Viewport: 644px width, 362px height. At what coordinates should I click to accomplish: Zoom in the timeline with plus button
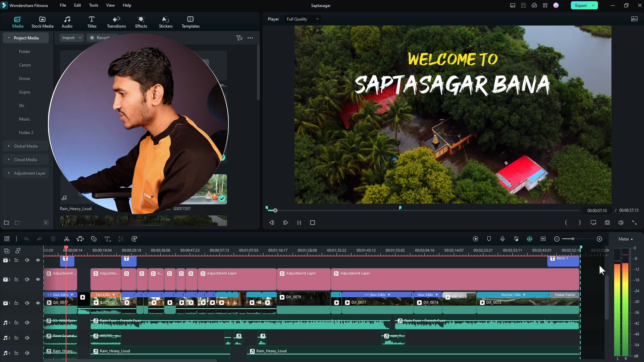tap(599, 239)
